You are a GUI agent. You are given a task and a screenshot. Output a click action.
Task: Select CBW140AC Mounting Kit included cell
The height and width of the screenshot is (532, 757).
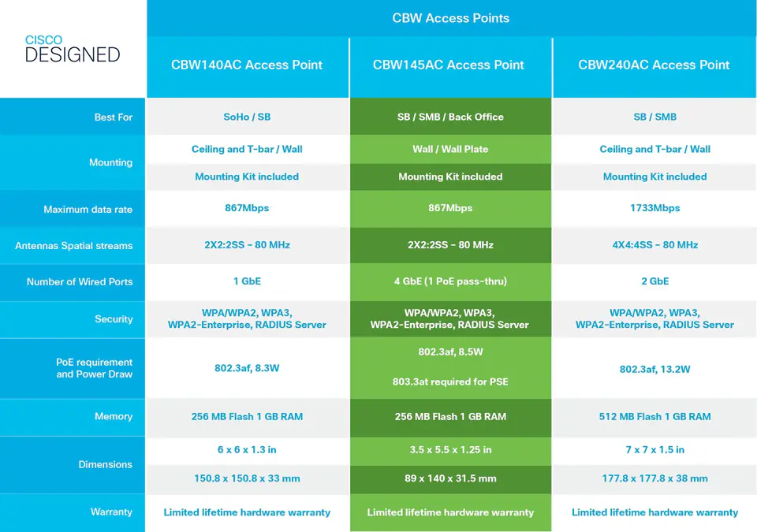click(247, 177)
